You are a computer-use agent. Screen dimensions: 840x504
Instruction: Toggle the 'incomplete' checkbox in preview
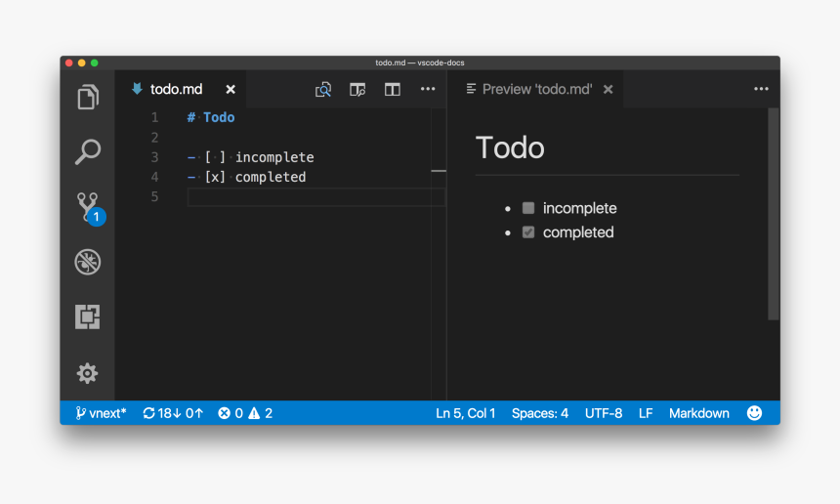point(528,208)
